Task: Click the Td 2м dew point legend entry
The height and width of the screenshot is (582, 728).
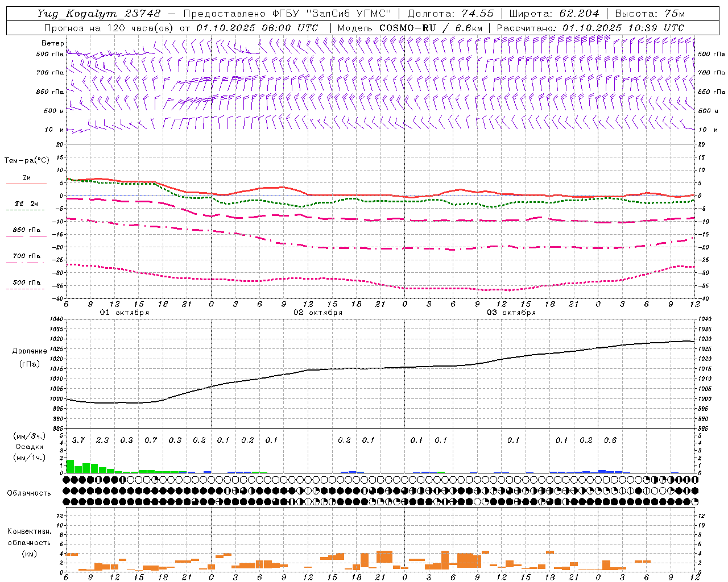Action: (27, 203)
